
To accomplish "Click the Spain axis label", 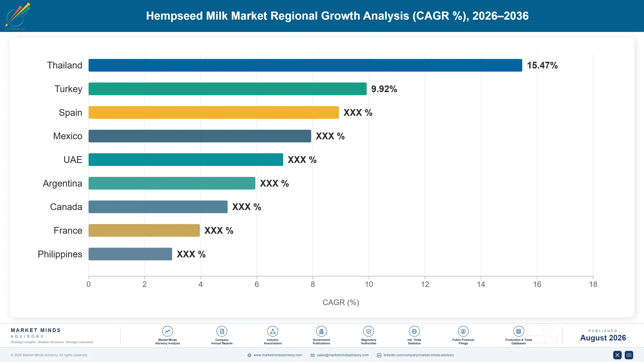I will (70, 113).
